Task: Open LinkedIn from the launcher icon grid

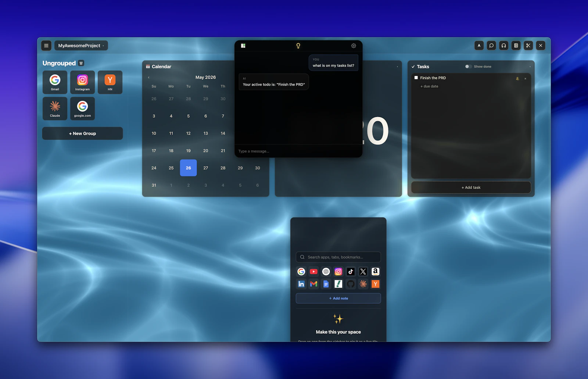Action: coord(301,284)
